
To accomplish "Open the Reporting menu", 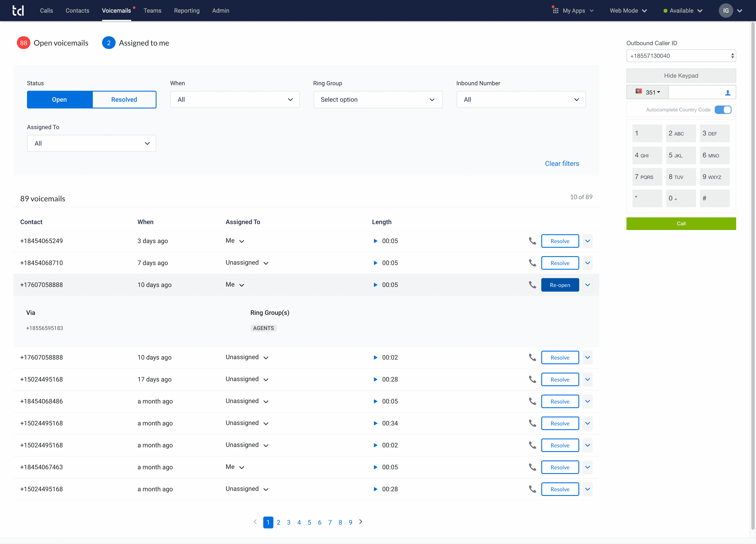I will [x=187, y=11].
